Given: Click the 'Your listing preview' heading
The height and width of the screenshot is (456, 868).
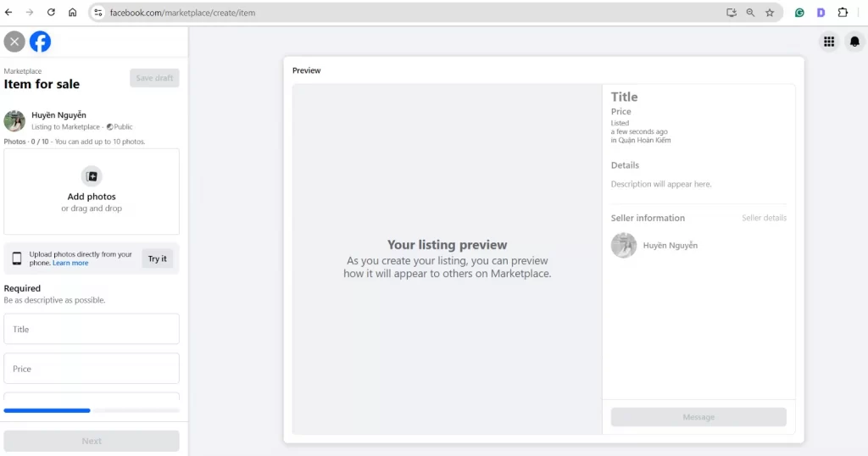Looking at the screenshot, I should [x=448, y=245].
